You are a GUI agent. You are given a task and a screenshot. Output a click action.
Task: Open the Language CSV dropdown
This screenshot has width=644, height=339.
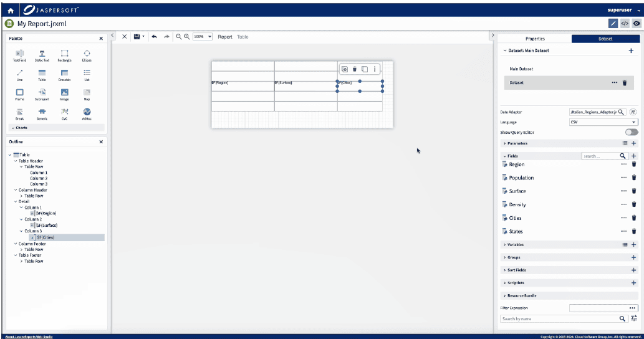603,122
